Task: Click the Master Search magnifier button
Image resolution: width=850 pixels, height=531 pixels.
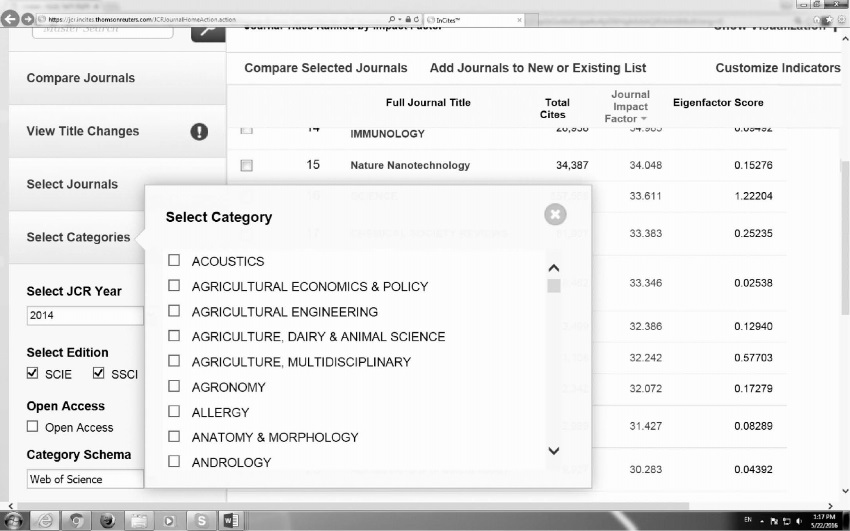Action: click(x=208, y=33)
